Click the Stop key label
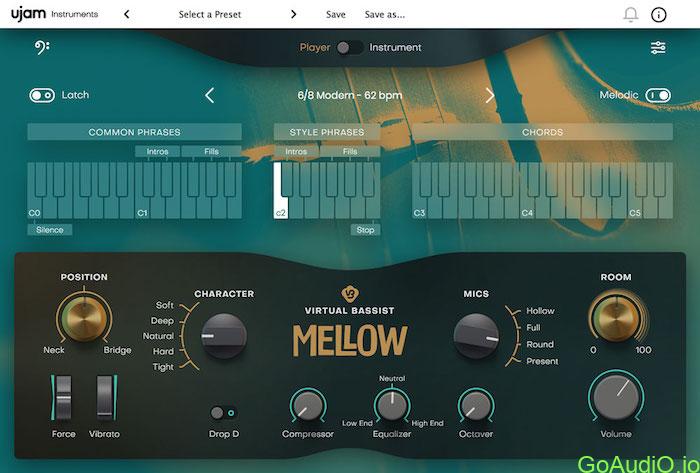 [x=365, y=230]
